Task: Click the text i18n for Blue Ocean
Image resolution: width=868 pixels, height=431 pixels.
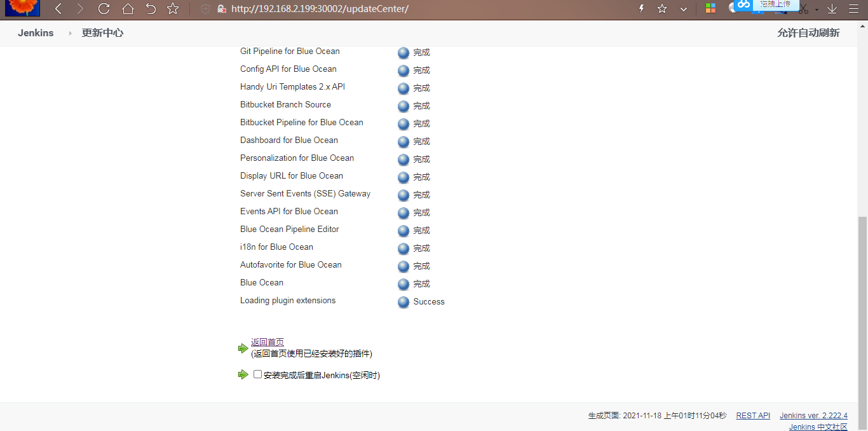Action: pyautogui.click(x=276, y=247)
